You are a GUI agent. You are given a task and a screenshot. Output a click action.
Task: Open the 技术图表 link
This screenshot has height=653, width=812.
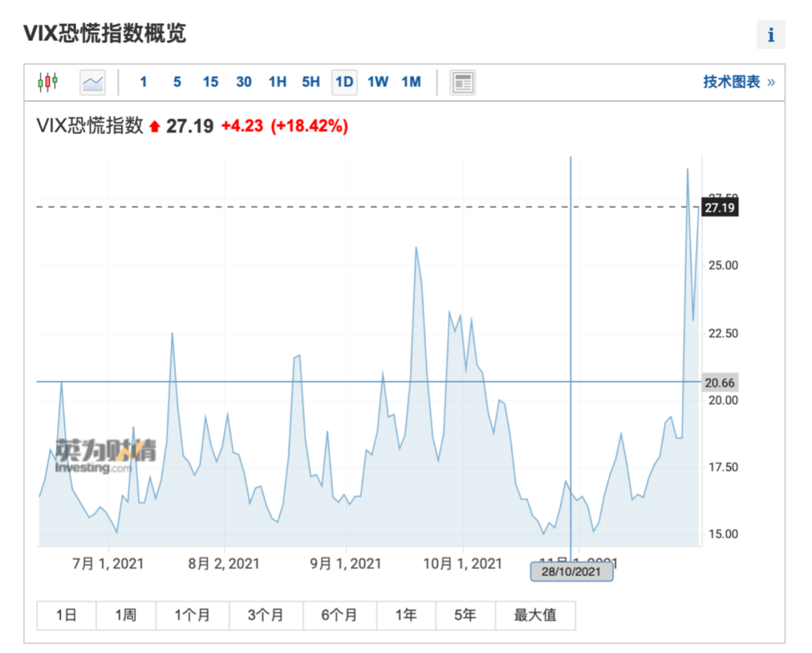tap(738, 82)
